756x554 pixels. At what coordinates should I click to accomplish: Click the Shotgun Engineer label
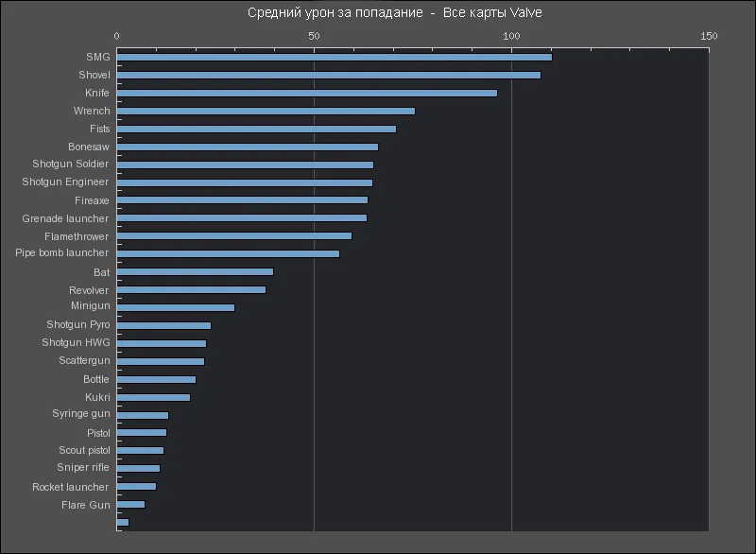point(65,182)
